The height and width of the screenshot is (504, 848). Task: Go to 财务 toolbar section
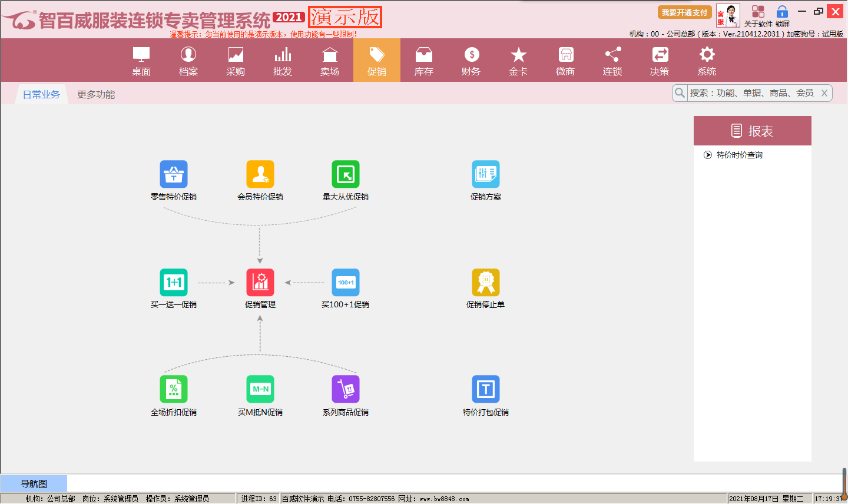coord(471,61)
